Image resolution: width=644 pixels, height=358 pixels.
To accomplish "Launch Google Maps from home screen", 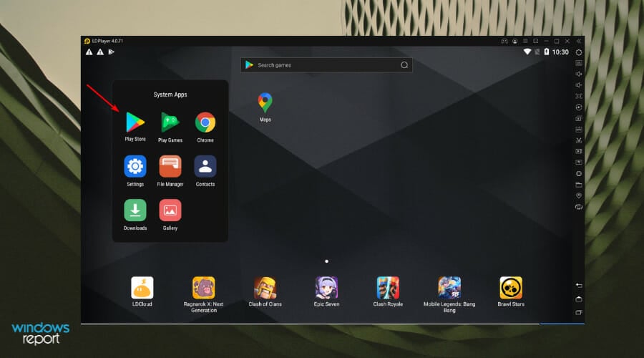I will (265, 103).
